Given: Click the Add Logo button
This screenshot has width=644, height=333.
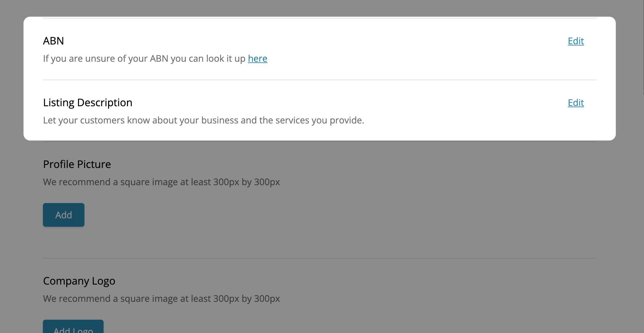Looking at the screenshot, I should pyautogui.click(x=73, y=327).
